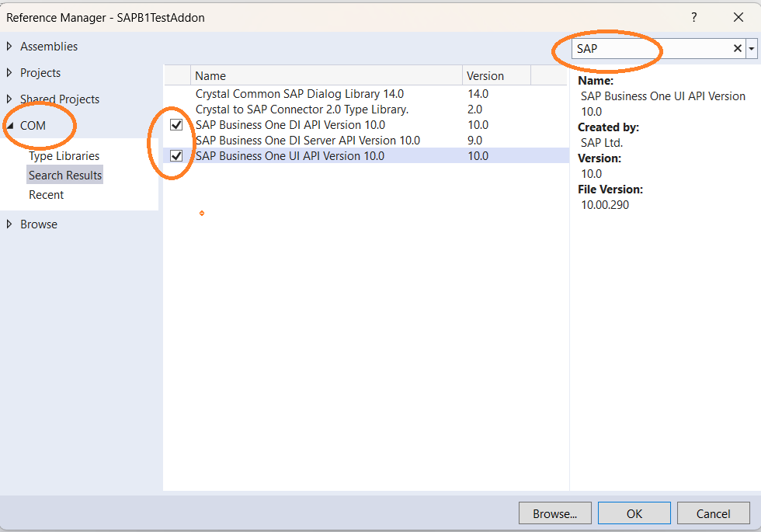Confirm references with OK button
Image resolution: width=761 pixels, height=532 pixels.
(x=634, y=513)
